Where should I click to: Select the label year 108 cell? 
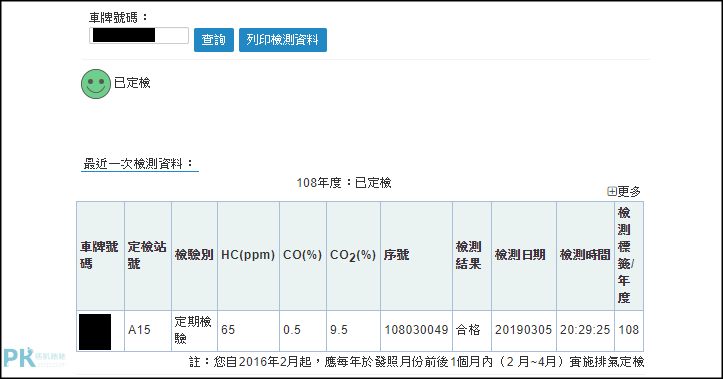coord(628,331)
